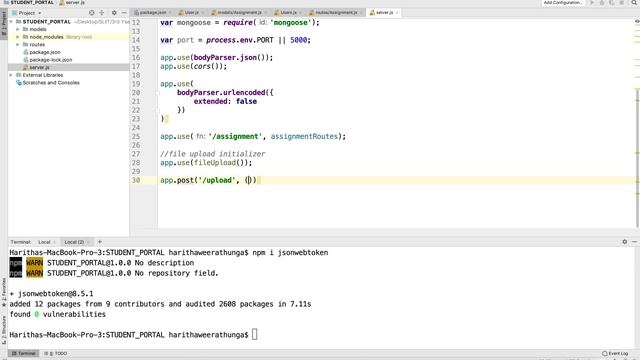Viewport: 640px width, 360px height.
Task: Expand the routes folder arrow
Action: click(18, 44)
